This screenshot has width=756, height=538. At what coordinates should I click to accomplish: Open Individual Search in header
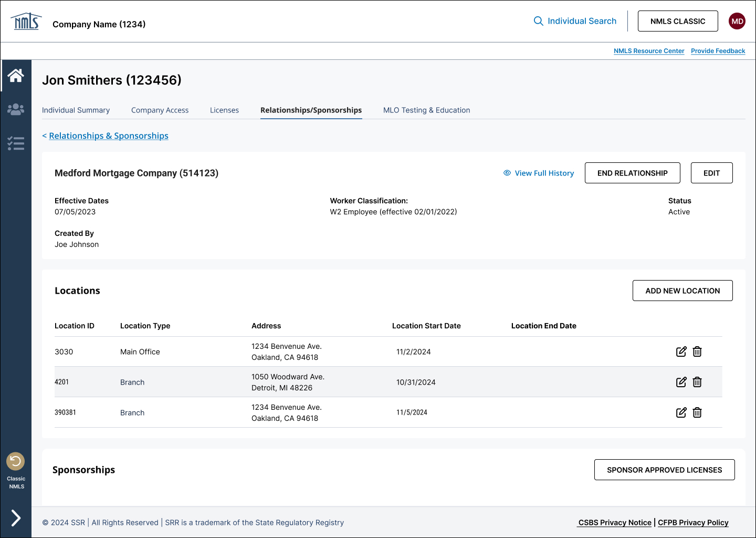[x=575, y=21]
